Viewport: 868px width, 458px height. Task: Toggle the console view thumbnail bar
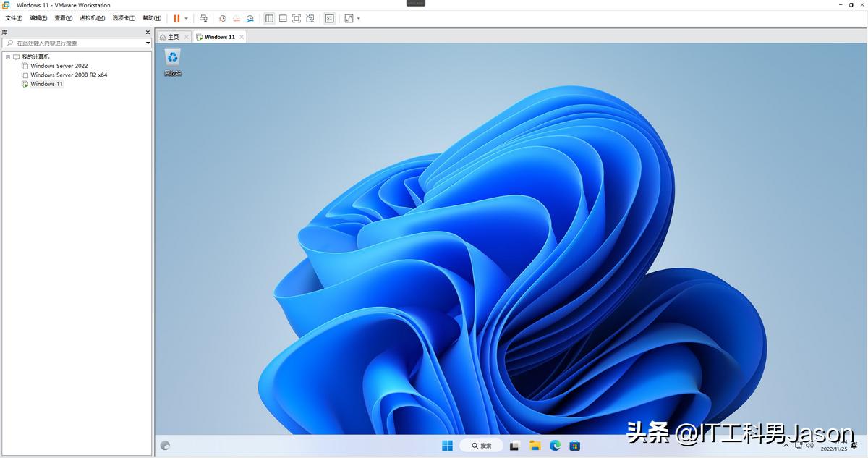(283, 18)
